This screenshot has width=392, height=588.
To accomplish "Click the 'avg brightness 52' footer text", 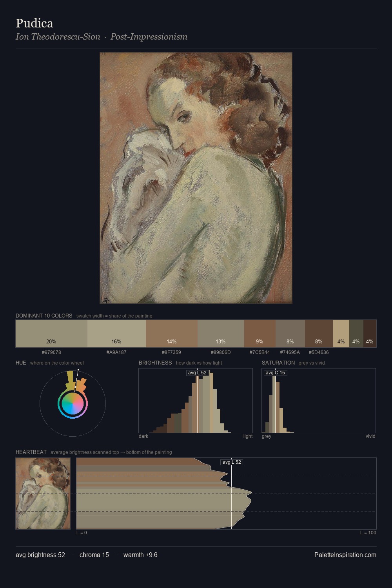I will pyautogui.click(x=40, y=555).
